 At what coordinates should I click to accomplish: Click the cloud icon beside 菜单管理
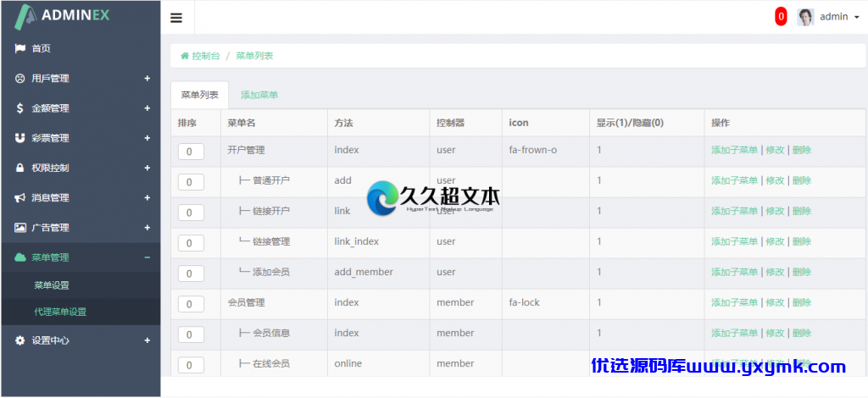coord(20,257)
